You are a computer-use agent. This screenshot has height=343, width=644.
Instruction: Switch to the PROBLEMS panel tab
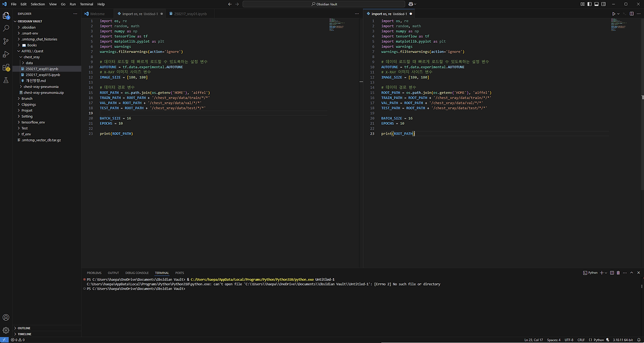tap(94, 273)
